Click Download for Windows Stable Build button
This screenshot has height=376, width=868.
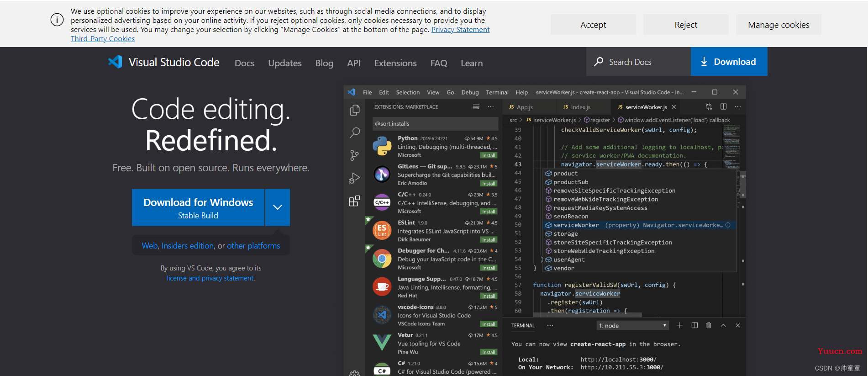click(x=198, y=207)
